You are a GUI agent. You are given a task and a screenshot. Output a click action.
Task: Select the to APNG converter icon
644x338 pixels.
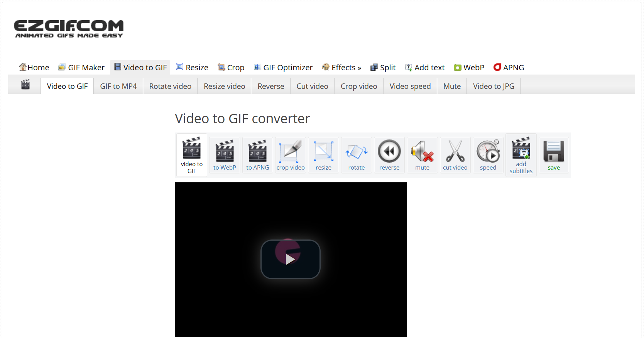257,151
